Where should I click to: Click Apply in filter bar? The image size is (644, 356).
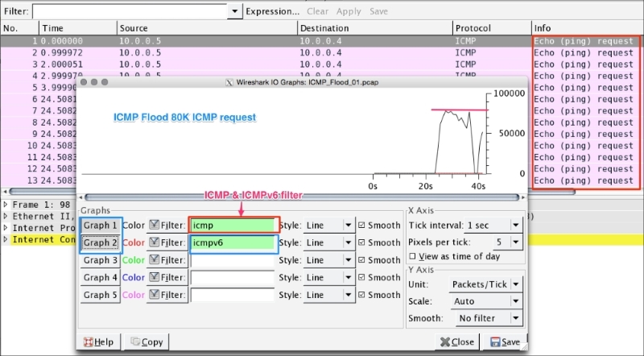pos(349,11)
